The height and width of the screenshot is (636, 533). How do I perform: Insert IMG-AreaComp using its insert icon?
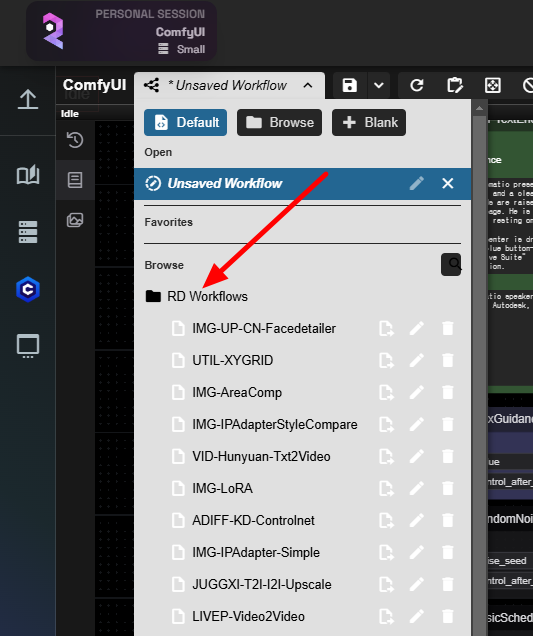coord(386,392)
